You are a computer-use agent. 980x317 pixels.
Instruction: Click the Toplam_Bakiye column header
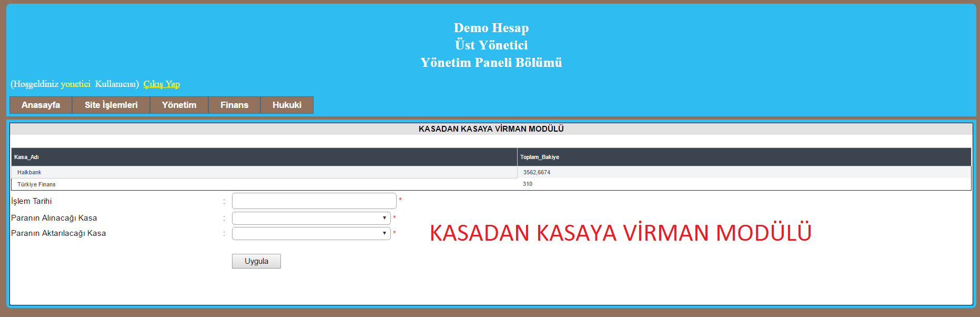click(x=539, y=157)
